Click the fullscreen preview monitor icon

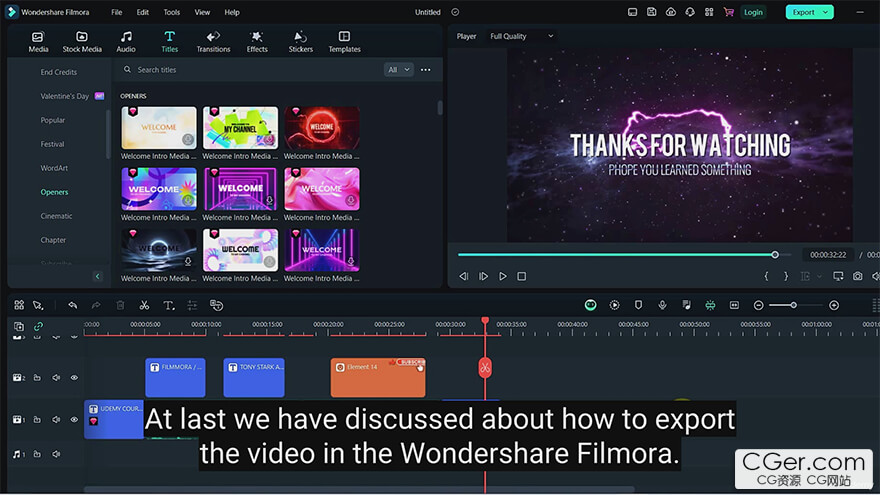tap(838, 276)
